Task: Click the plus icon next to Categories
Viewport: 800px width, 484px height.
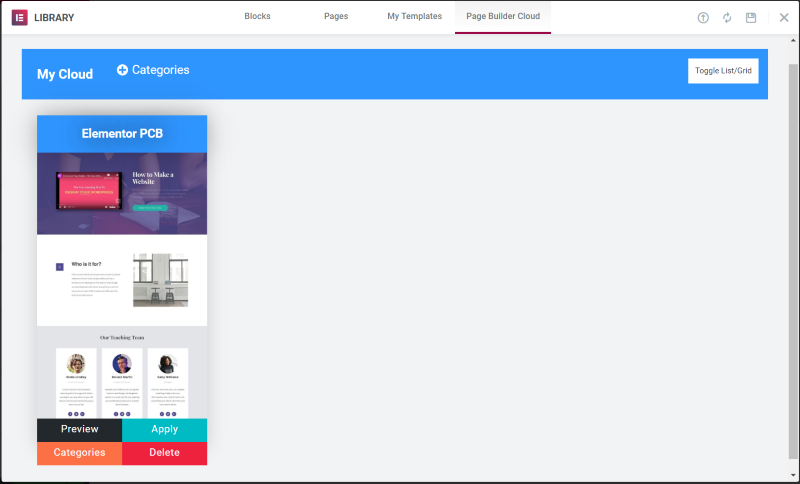Action: (x=122, y=70)
